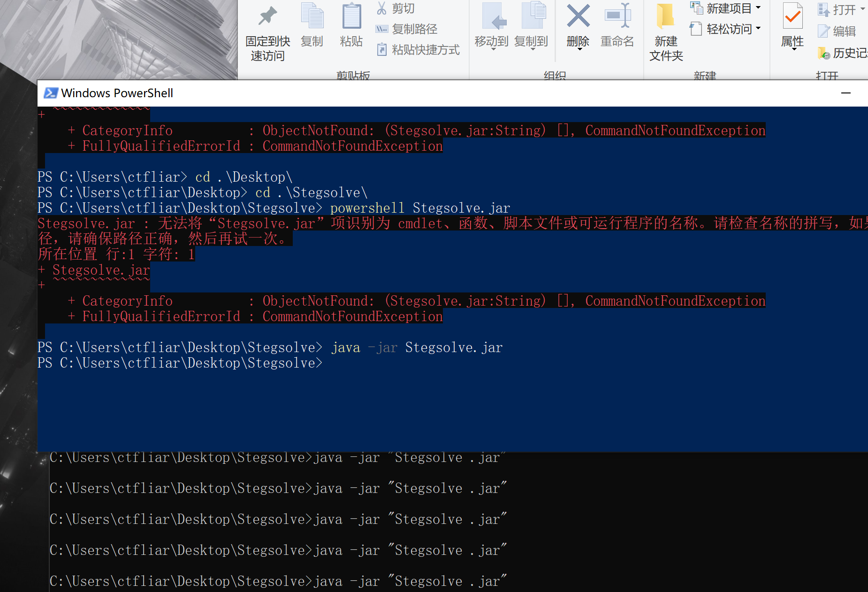This screenshot has height=592, width=868.
Task: Choose 复制路径 (Copy path) in ribbon
Action: point(406,29)
